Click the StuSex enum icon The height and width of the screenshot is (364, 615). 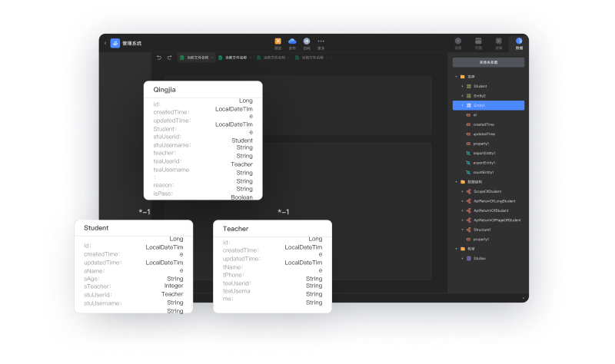pos(469,259)
